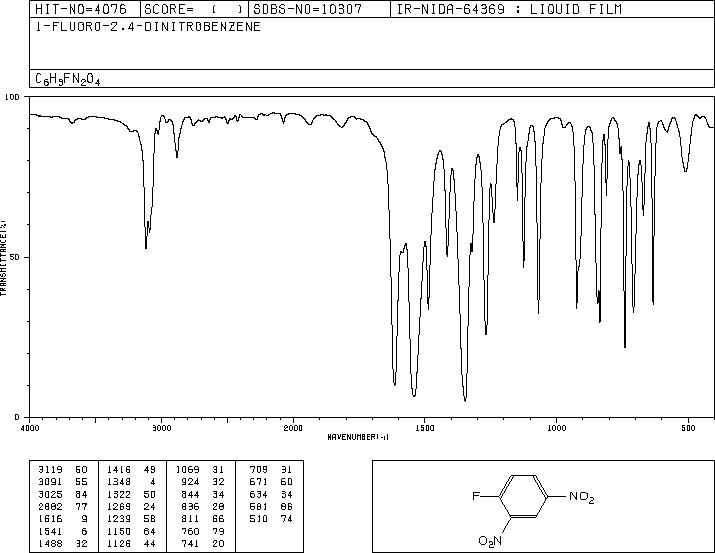
Task: Select compound name 1-FLUORO-2,4-DINITROBENZENE
Action: click(148, 26)
